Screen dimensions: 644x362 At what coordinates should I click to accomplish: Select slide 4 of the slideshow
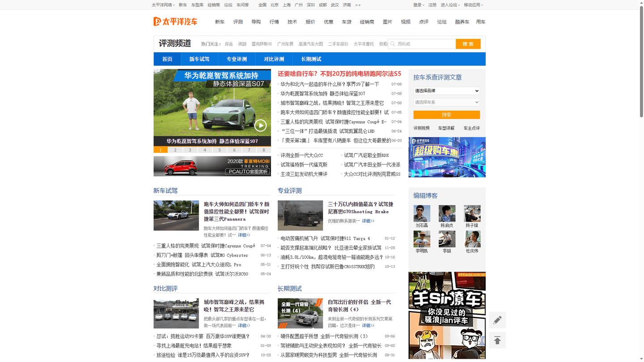205,150
